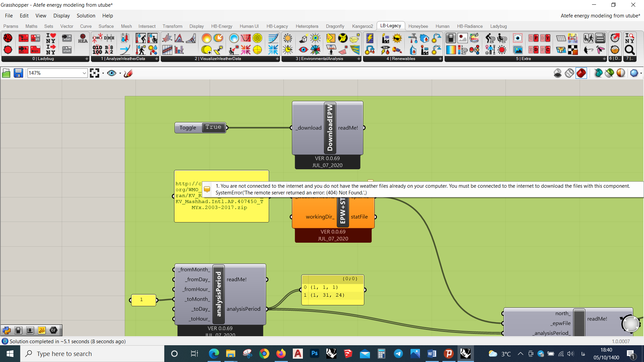Pick the 'I love NY' component icon
Screen dimensions: 644x362
[x=51, y=38]
